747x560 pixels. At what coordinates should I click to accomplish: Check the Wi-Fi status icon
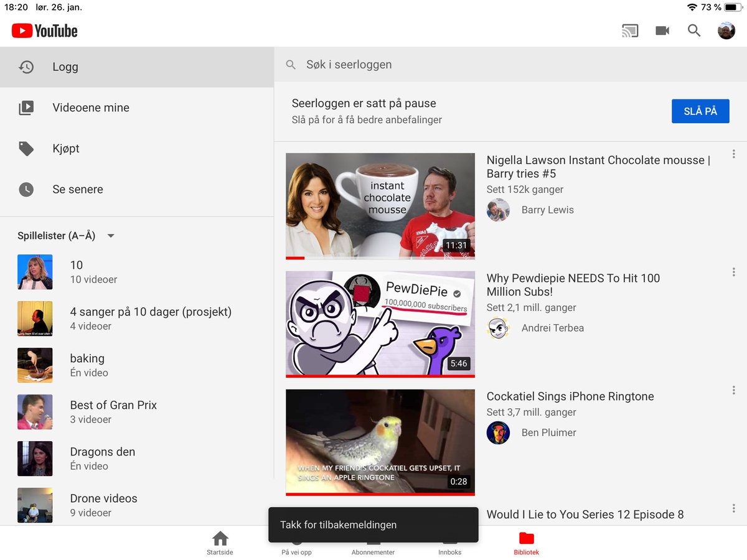tap(692, 7)
